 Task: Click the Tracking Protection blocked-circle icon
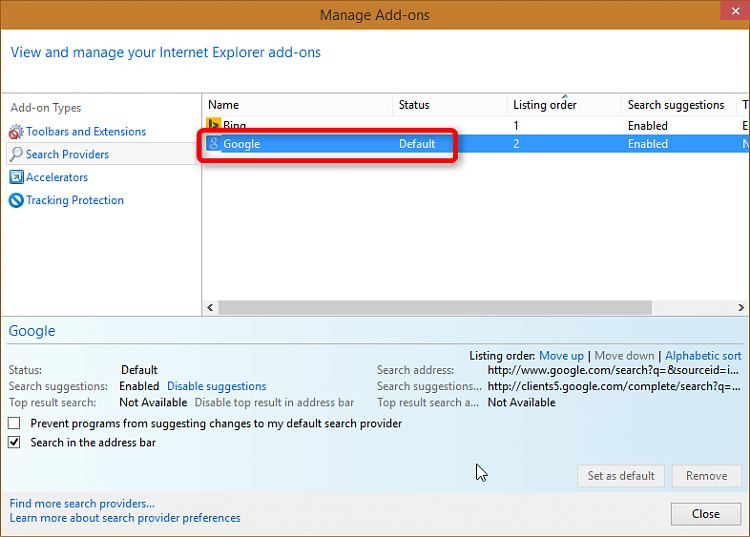point(16,200)
